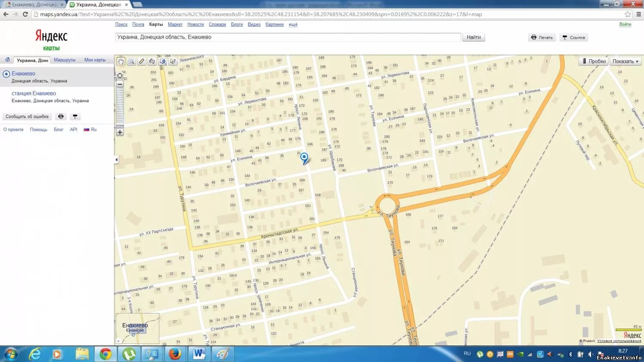Click the Печать print button
This screenshot has width=644, height=362.
click(542, 37)
